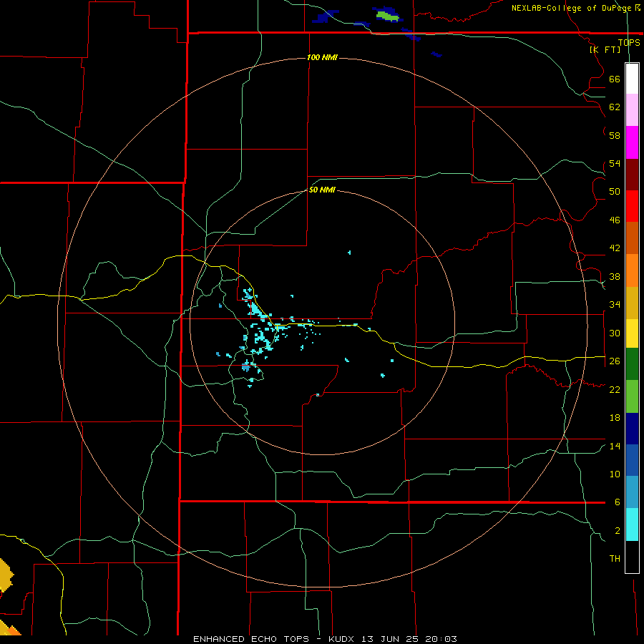Select the steel blue legend swatch
This screenshot has height=644, width=644.
(632, 492)
